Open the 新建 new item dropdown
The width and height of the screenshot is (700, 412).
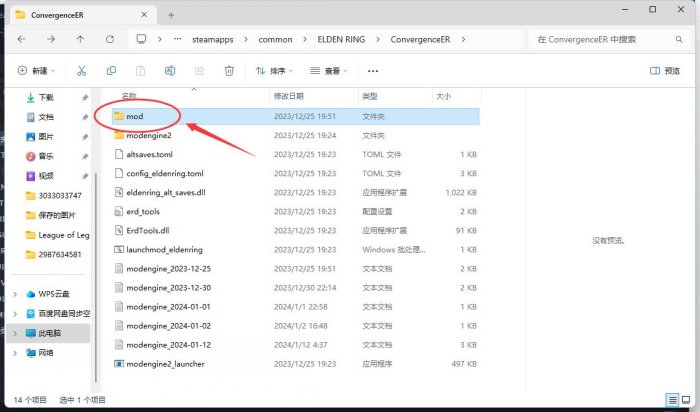pyautogui.click(x=36, y=71)
